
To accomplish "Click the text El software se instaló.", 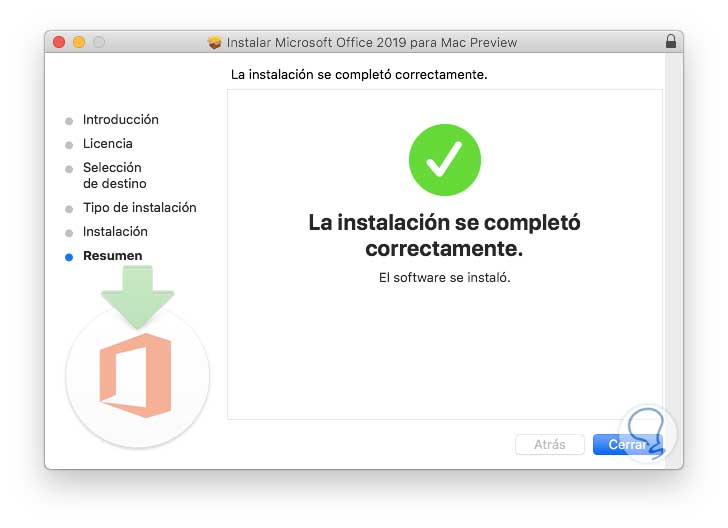I will tap(444, 277).
